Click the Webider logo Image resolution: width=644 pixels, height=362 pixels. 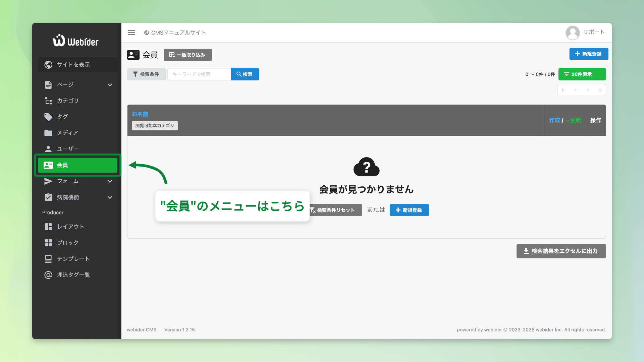tap(75, 41)
